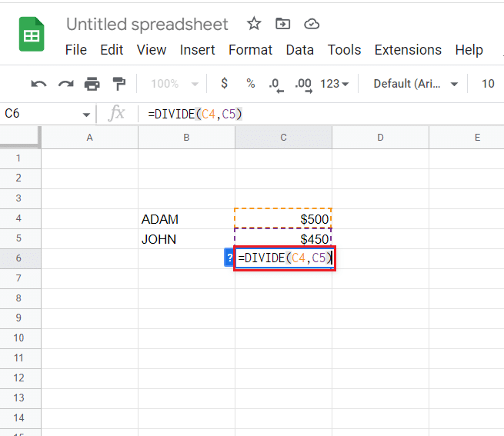
Task: Select column A header
Action: (x=90, y=137)
